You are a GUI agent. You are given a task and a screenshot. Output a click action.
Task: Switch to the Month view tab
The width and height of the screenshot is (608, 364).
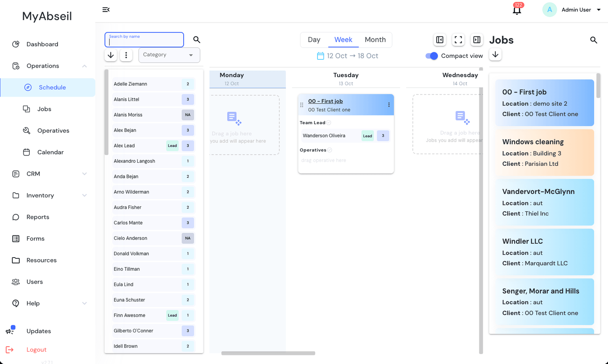click(x=375, y=40)
